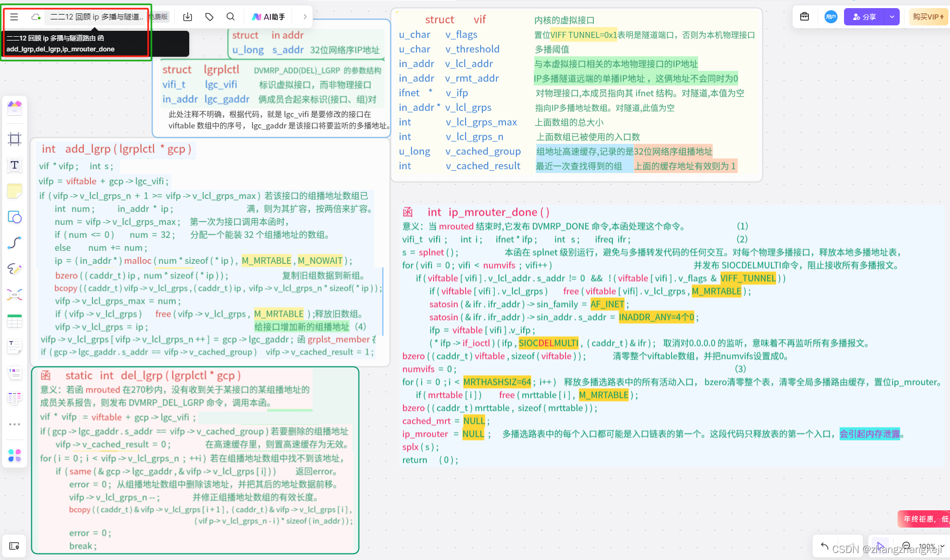Select the Shapes tool
The image size is (950, 560).
coord(15,217)
